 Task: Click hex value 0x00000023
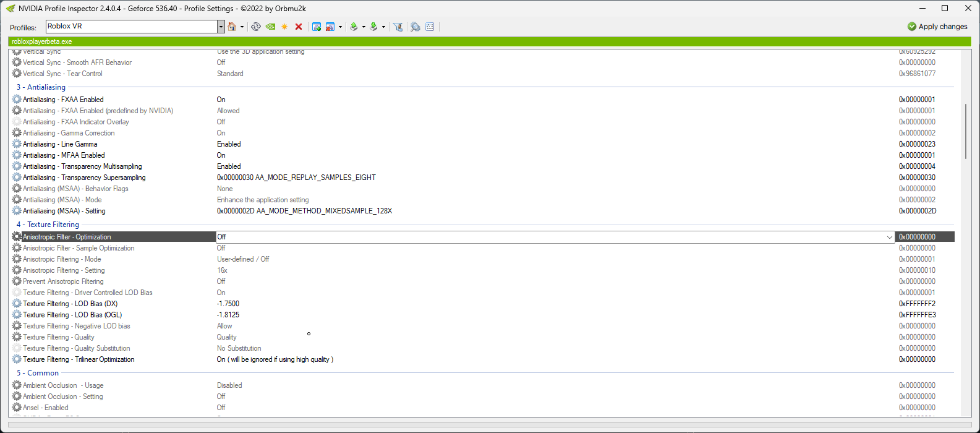click(x=918, y=144)
